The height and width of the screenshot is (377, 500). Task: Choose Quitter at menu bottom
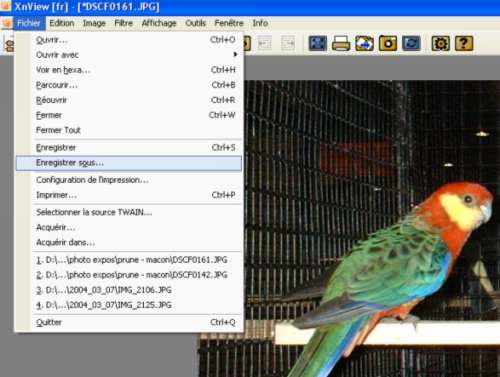click(x=129, y=322)
